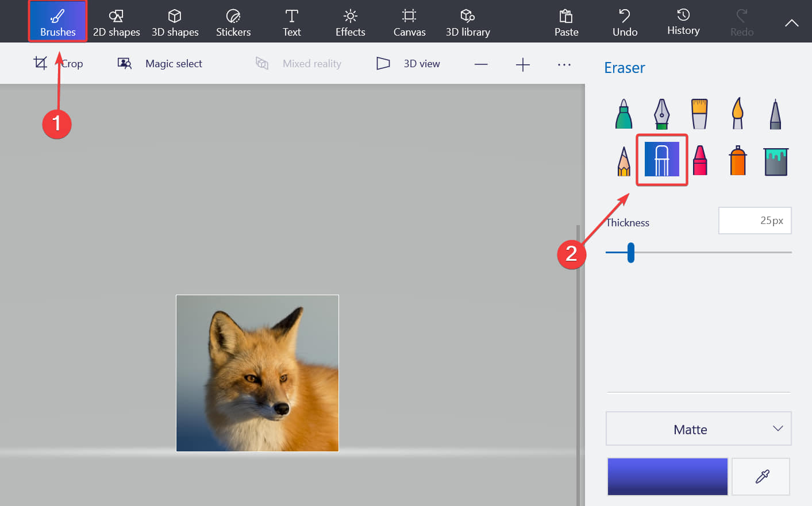Select the Marker brush

(624, 114)
